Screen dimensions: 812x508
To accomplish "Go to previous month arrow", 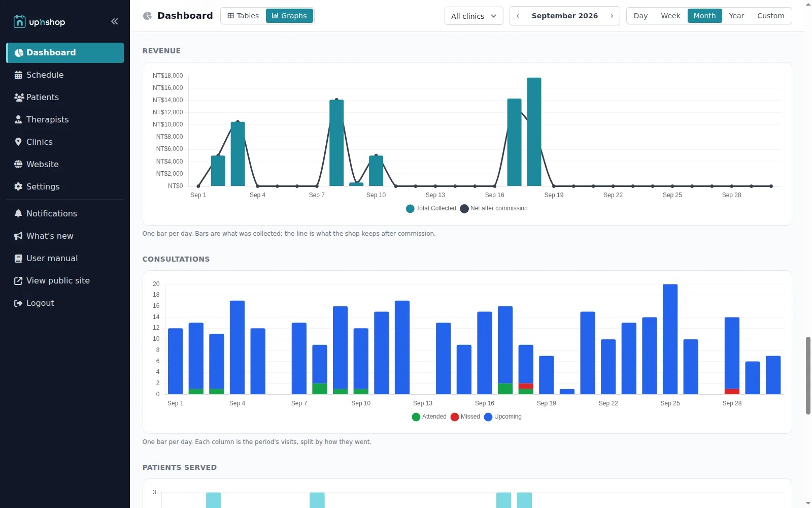I will coord(518,16).
